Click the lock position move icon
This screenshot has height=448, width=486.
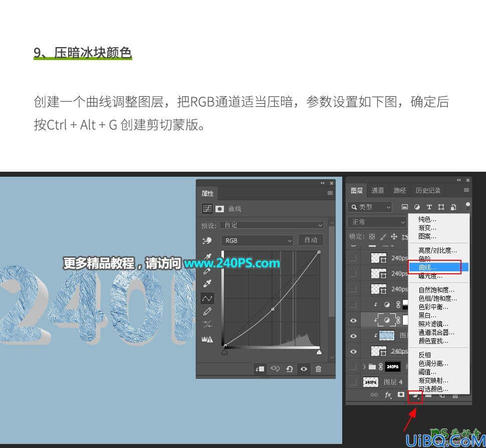point(394,237)
